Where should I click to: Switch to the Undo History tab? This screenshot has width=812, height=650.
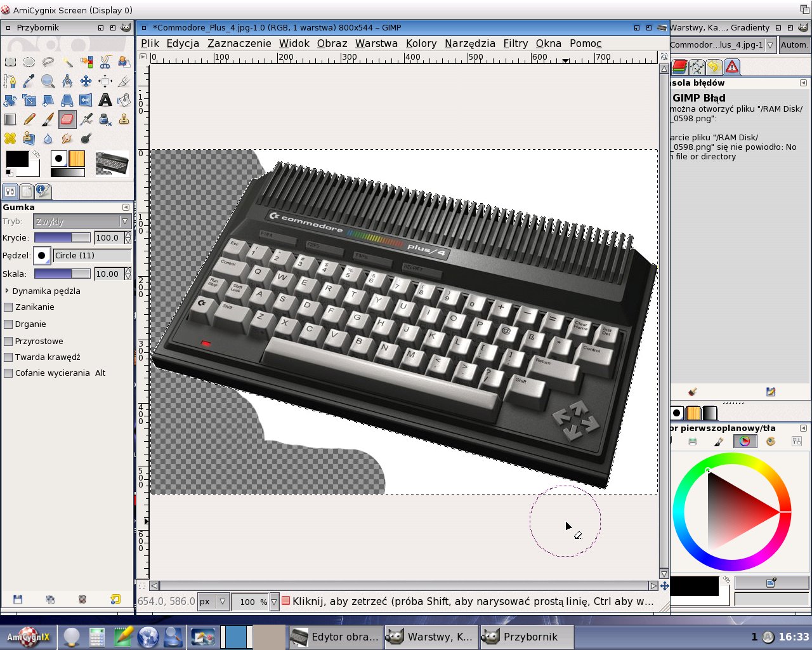tap(714, 67)
